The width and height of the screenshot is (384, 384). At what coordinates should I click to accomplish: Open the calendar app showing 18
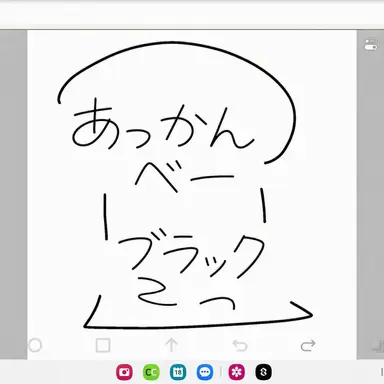click(x=178, y=372)
